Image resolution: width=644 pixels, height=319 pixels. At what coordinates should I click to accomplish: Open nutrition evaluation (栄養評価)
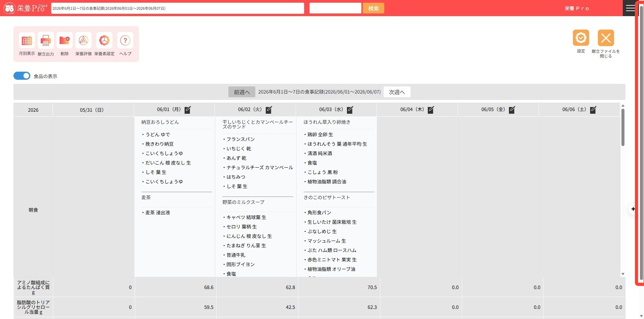(83, 40)
